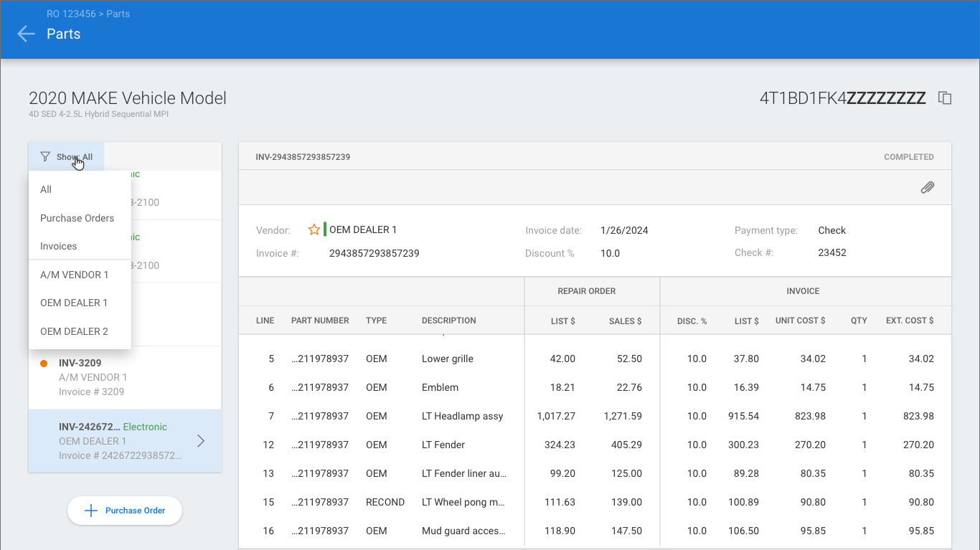This screenshot has height=550, width=980.
Task: Click the DESCRIPTION column header
Action: (x=449, y=321)
